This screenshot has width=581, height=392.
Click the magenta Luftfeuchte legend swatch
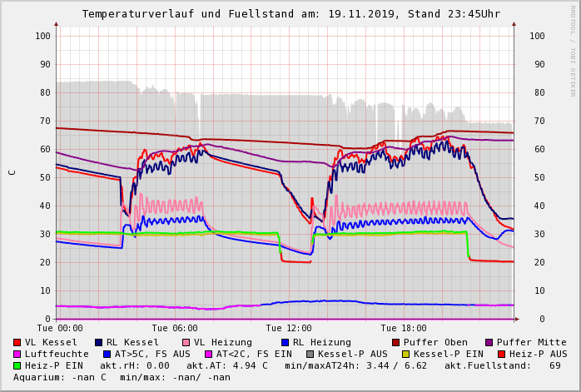click(17, 354)
